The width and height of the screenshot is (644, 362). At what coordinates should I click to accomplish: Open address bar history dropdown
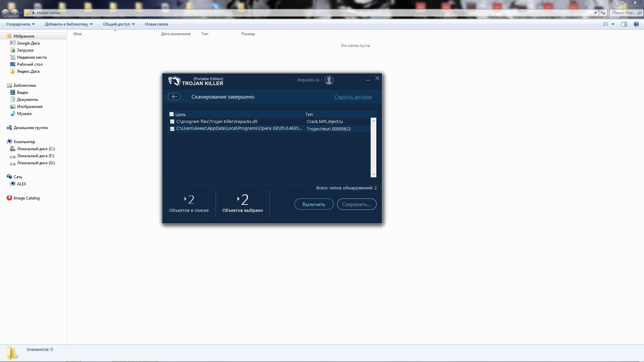(595, 13)
